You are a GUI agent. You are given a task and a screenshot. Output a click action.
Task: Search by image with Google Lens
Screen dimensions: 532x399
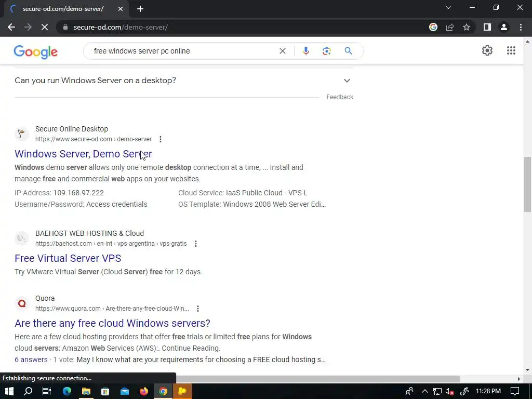tap(326, 51)
